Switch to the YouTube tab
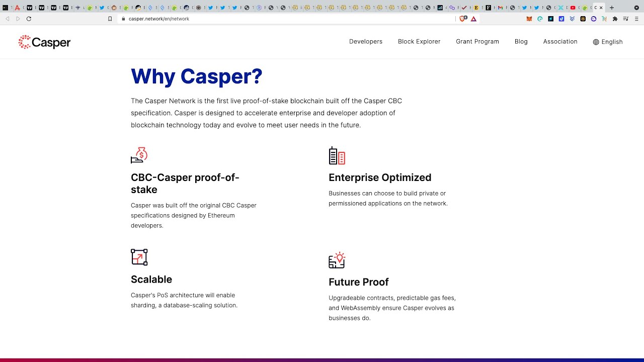Image resolution: width=644 pixels, height=362 pixels. coord(573,8)
